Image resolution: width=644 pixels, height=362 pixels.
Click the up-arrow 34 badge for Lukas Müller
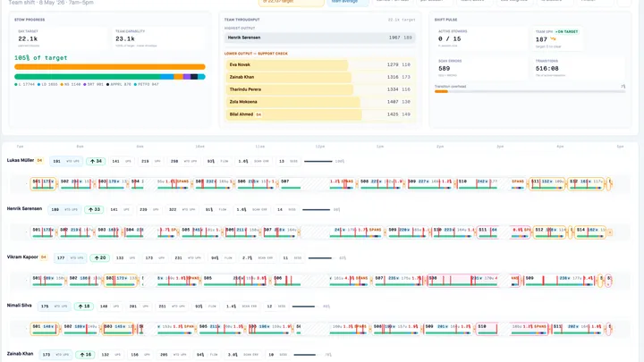click(96, 161)
